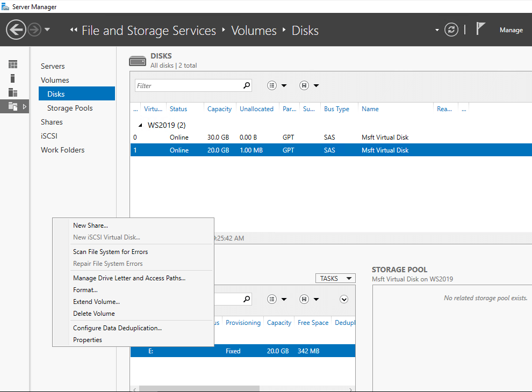
Task: Expand Volumes save query dropdown arrow
Action: point(316,299)
